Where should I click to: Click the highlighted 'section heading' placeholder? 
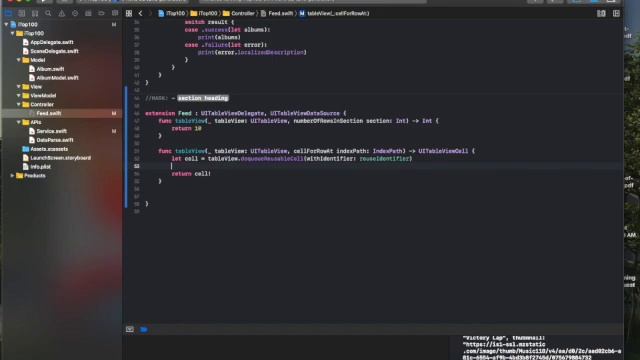click(x=203, y=98)
